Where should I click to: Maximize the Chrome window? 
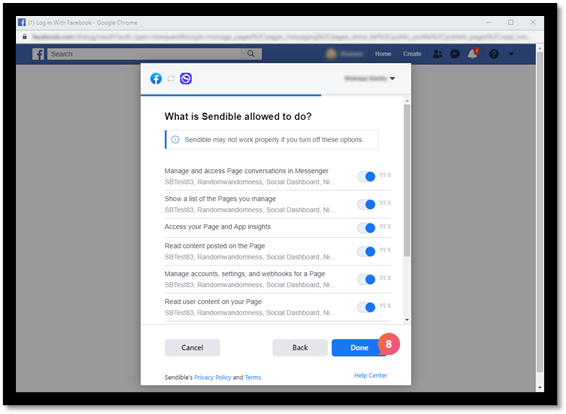510,22
